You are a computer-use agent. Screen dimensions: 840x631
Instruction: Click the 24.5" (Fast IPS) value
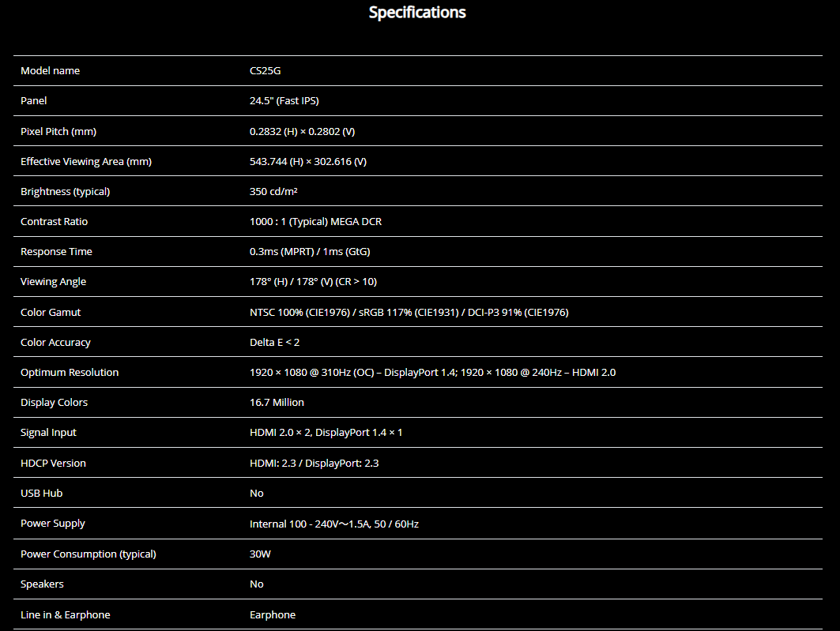tap(284, 101)
